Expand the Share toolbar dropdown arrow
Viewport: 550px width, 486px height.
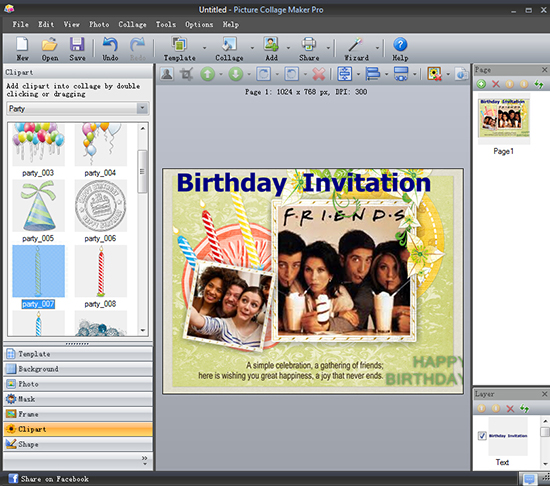click(328, 48)
